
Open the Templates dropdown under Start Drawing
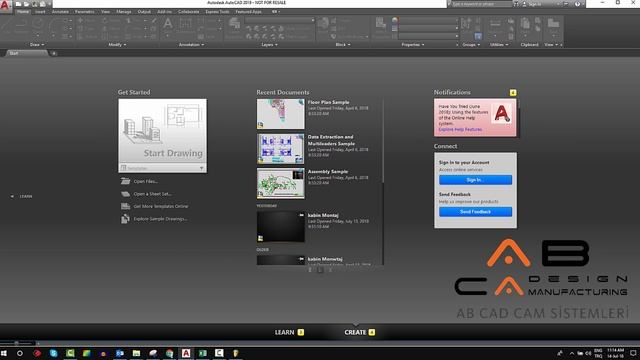(162, 168)
